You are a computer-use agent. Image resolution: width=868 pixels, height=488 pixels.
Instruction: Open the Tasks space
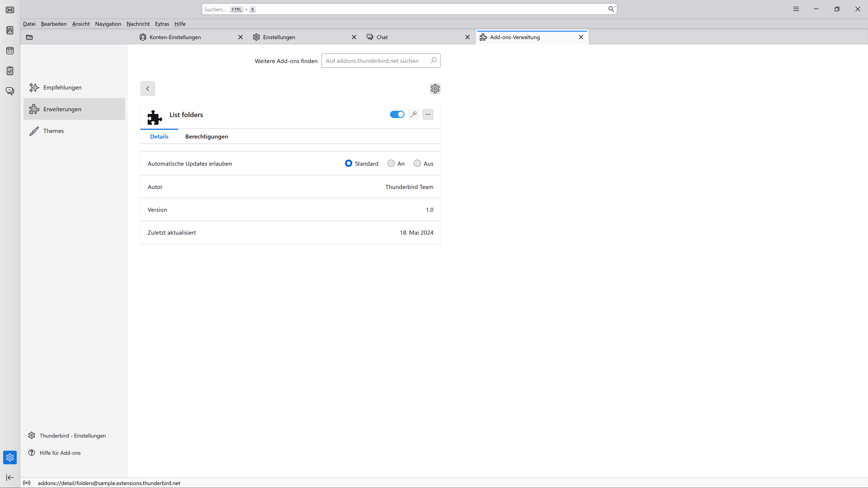tap(10, 71)
